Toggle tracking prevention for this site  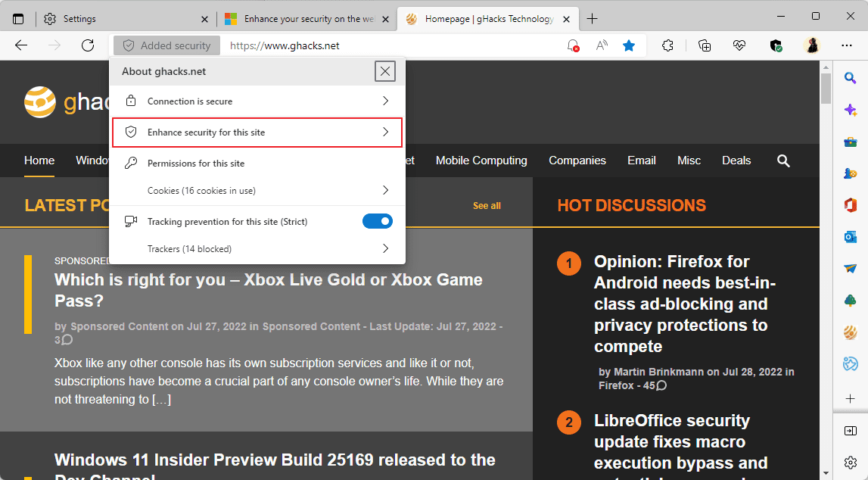(x=378, y=221)
